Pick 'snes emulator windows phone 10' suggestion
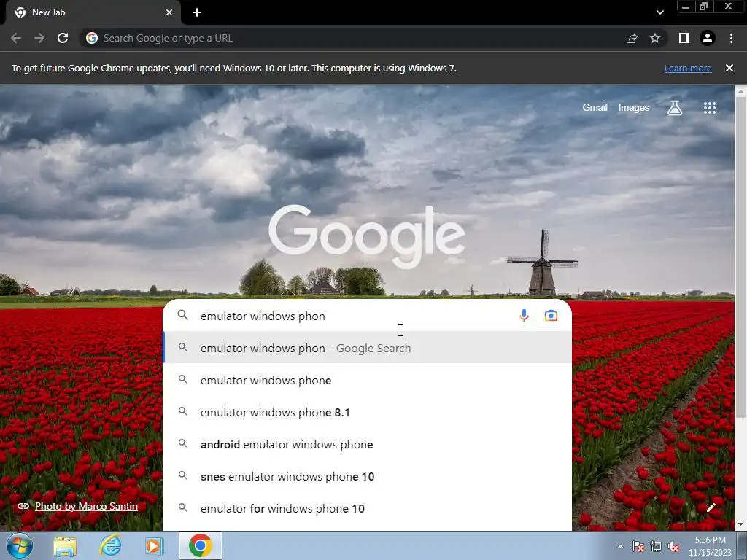The height and width of the screenshot is (560, 747). [x=368, y=476]
